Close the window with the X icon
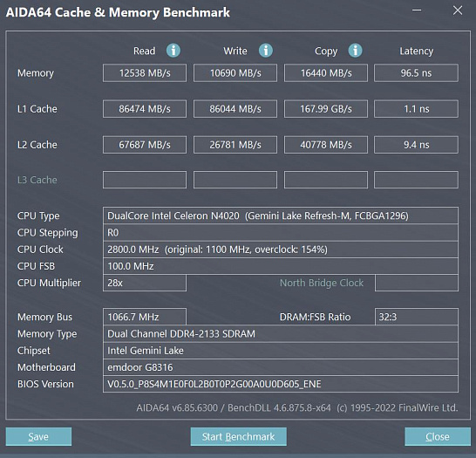The width and height of the screenshot is (476, 458). click(458, 10)
